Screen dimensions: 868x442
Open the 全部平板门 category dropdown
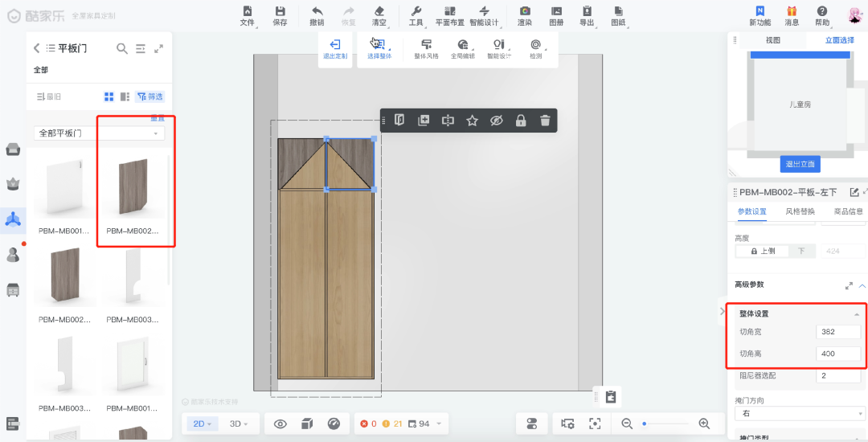[99, 133]
